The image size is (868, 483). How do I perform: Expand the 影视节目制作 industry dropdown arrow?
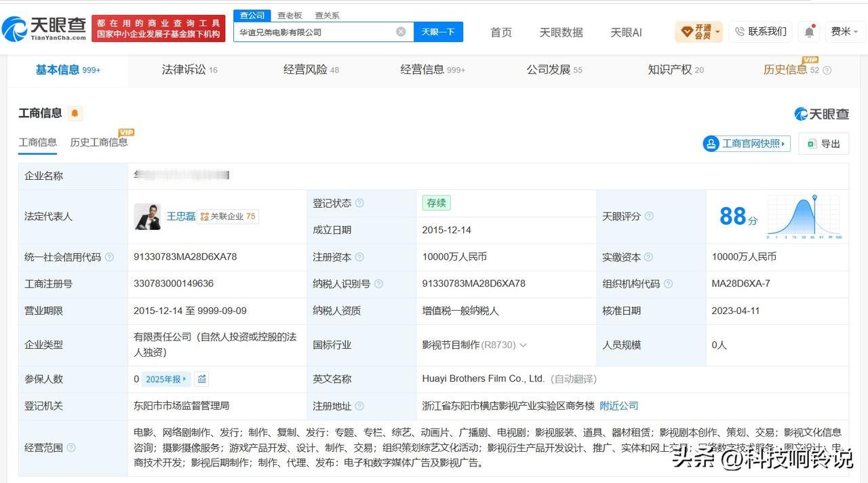pyautogui.click(x=523, y=345)
